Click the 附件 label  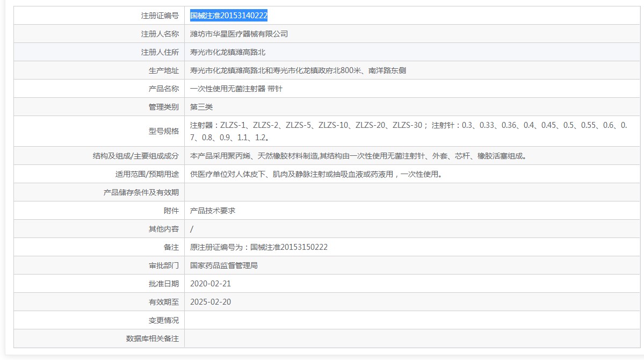coord(171,211)
